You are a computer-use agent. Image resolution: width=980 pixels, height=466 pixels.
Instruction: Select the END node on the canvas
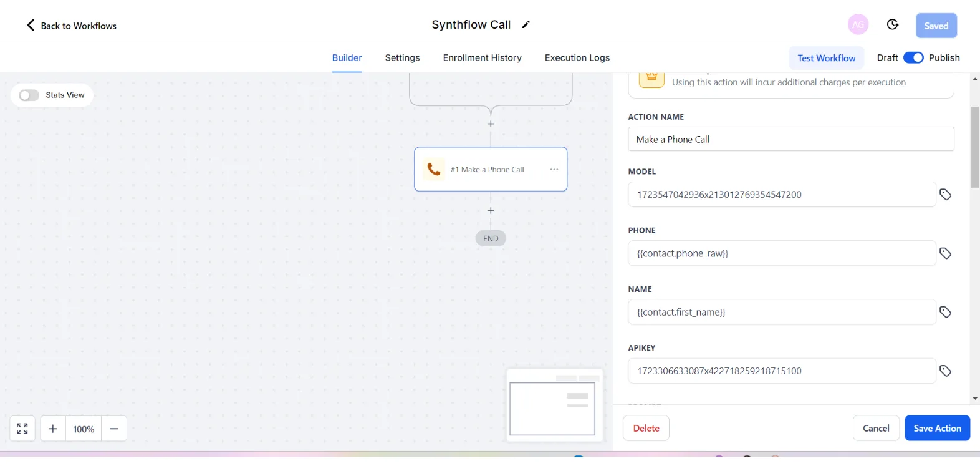491,238
